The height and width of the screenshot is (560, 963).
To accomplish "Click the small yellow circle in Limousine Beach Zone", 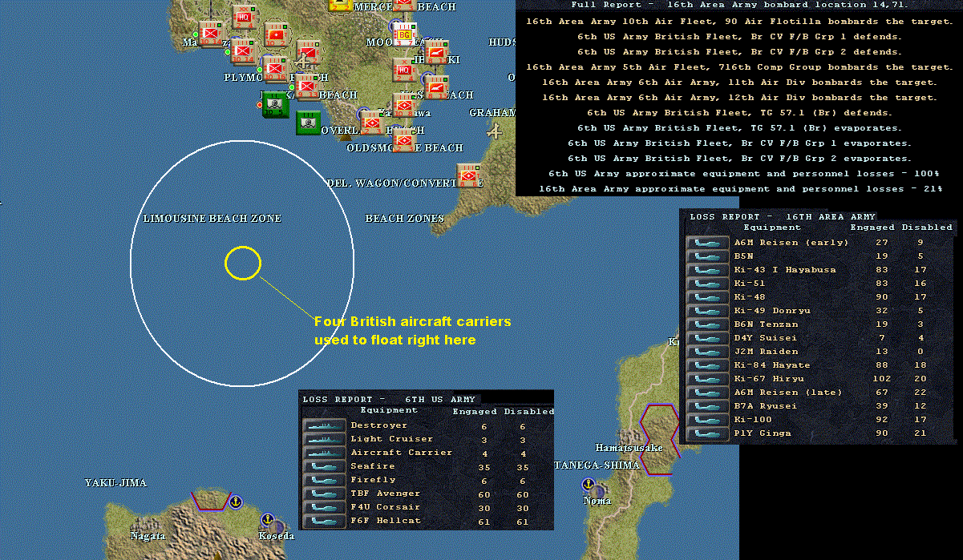I will click(x=242, y=263).
